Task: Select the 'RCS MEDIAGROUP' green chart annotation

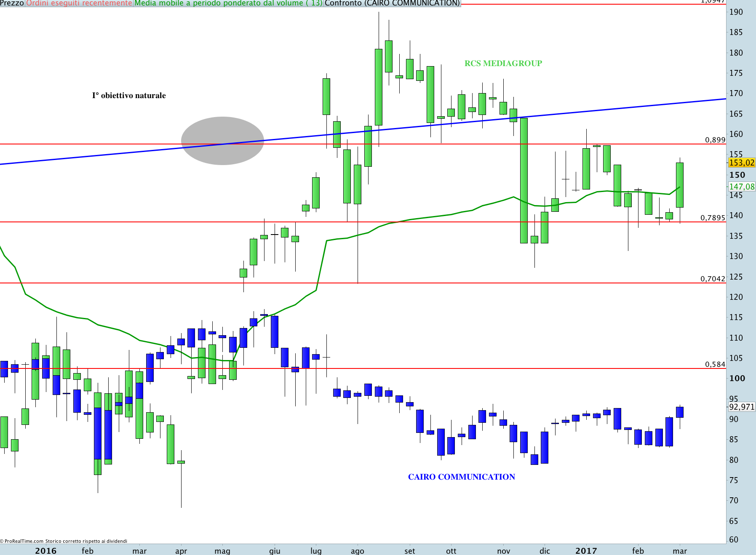Action: [503, 64]
